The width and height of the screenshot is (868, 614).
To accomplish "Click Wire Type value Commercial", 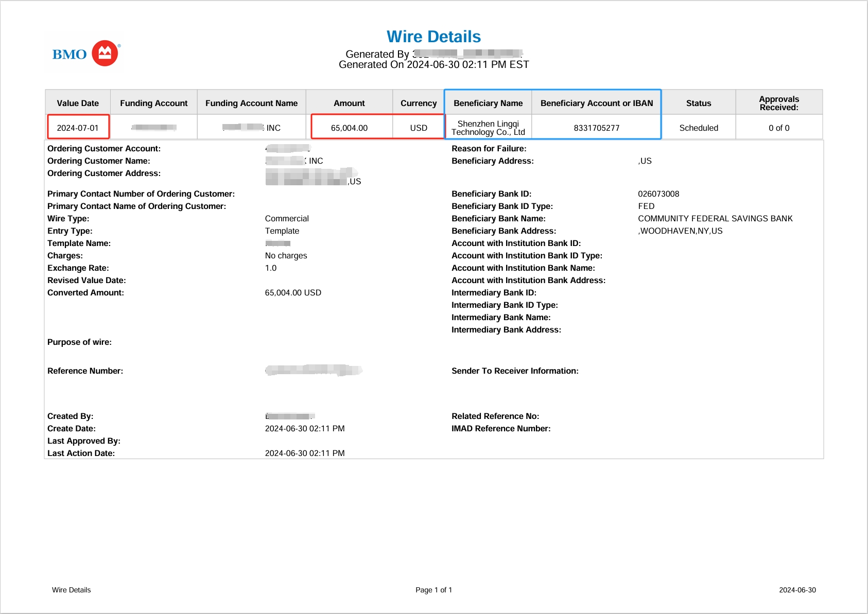I will [287, 218].
